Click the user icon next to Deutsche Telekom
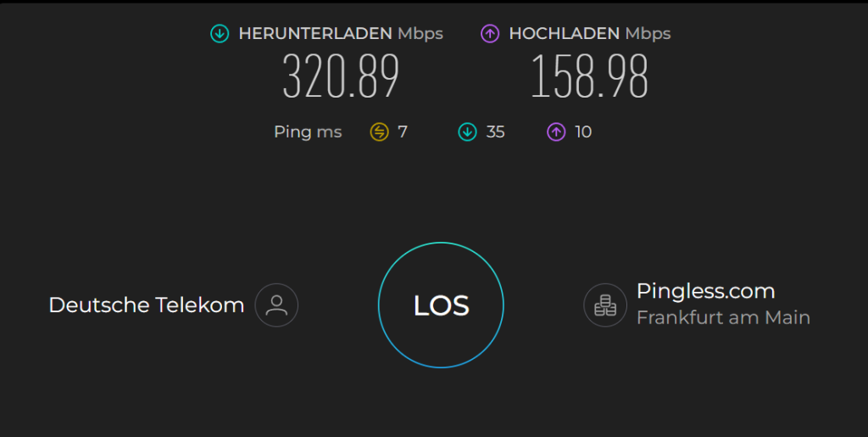 276,305
